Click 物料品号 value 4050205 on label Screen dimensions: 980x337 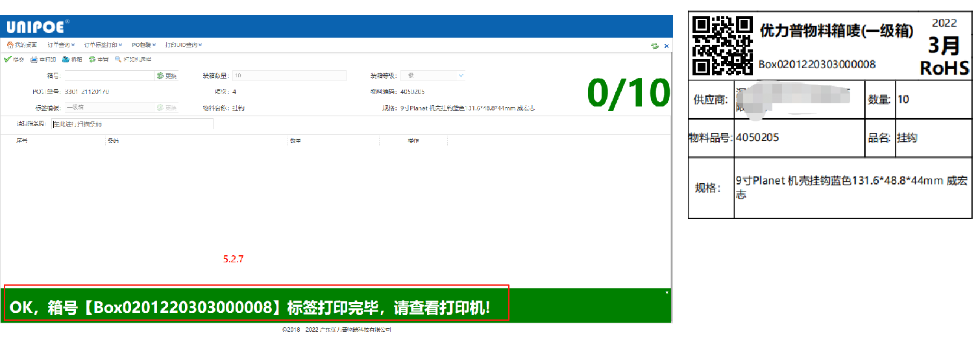pyautogui.click(x=757, y=138)
